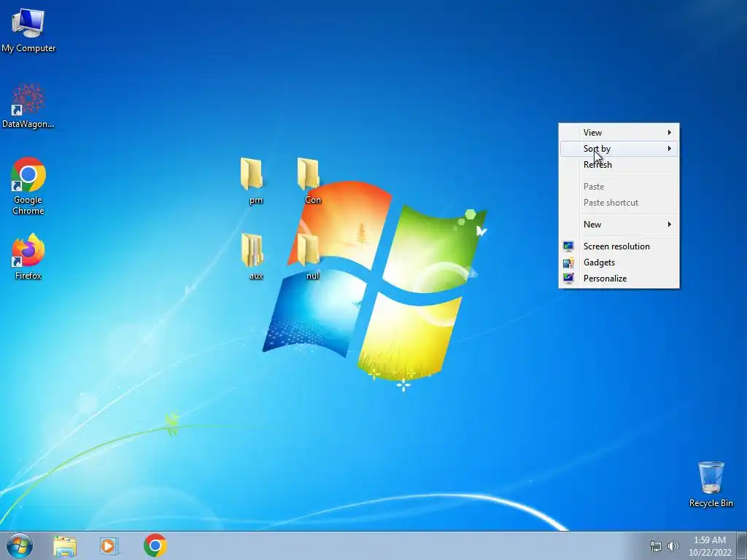Open the Windows Start button

tap(20, 545)
